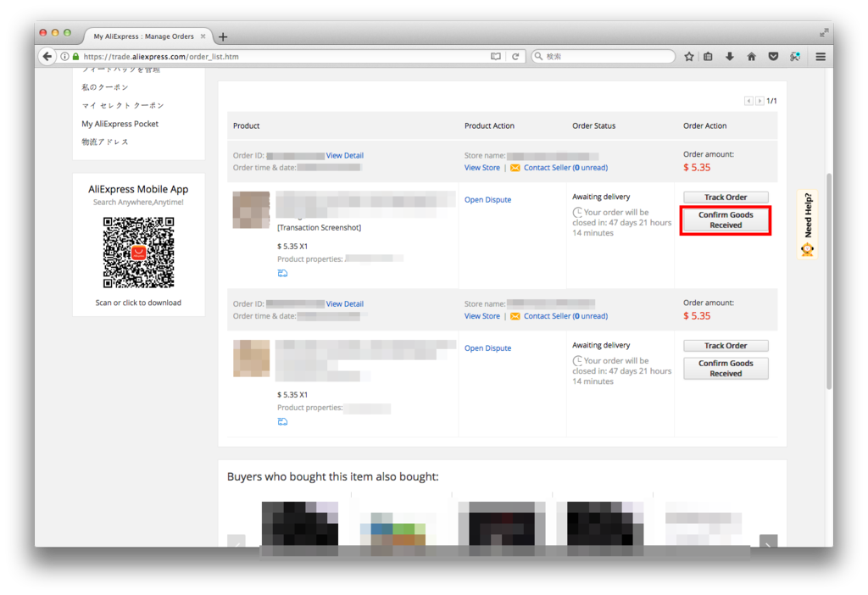868x595 pixels.
Task: Open Dispute on second order
Action: click(487, 348)
